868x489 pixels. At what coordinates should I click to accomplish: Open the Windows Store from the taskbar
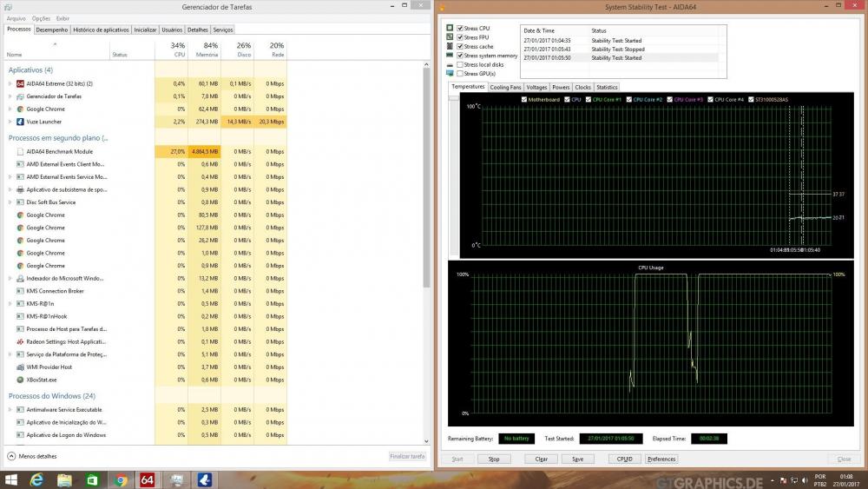(x=92, y=479)
